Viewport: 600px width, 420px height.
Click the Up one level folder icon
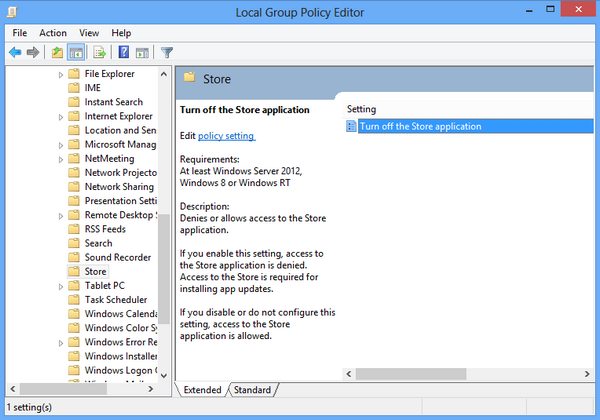57,52
